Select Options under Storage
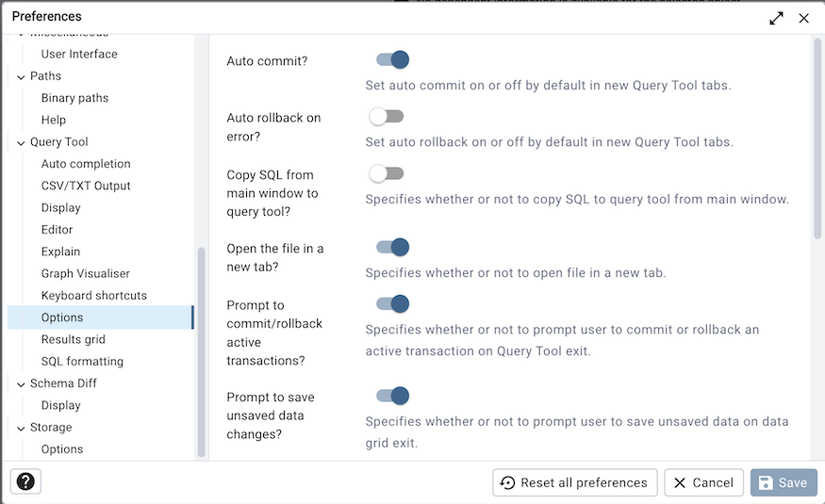 [x=62, y=449]
